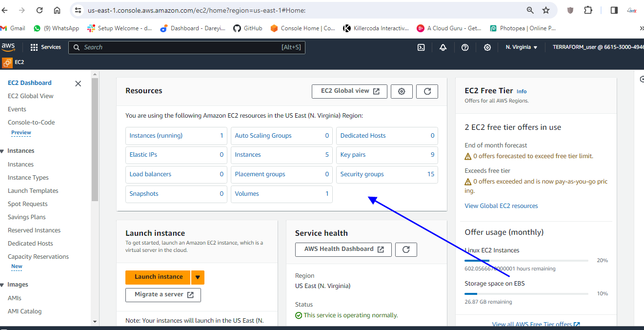644x330 pixels.
Task: Expand the Launch instance dropdown arrow
Action: coord(198,277)
